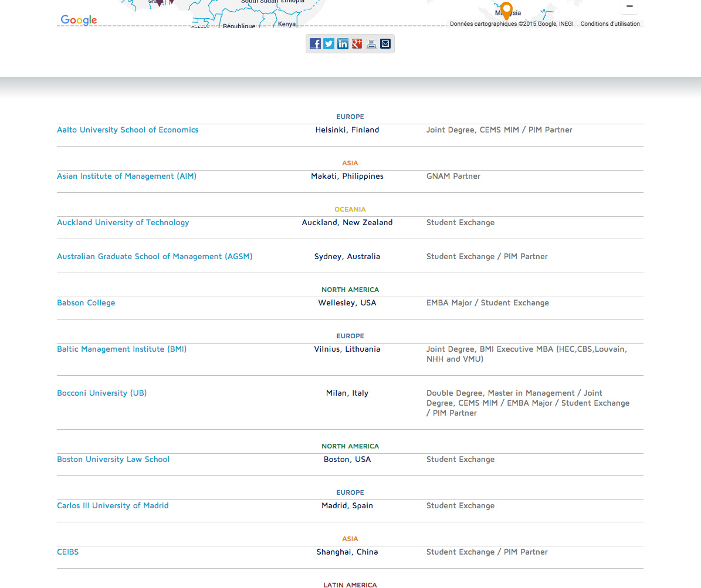Viewport: 701px width, 588px height.
Task: Click the orange map marker near Malaysia
Action: tap(506, 10)
